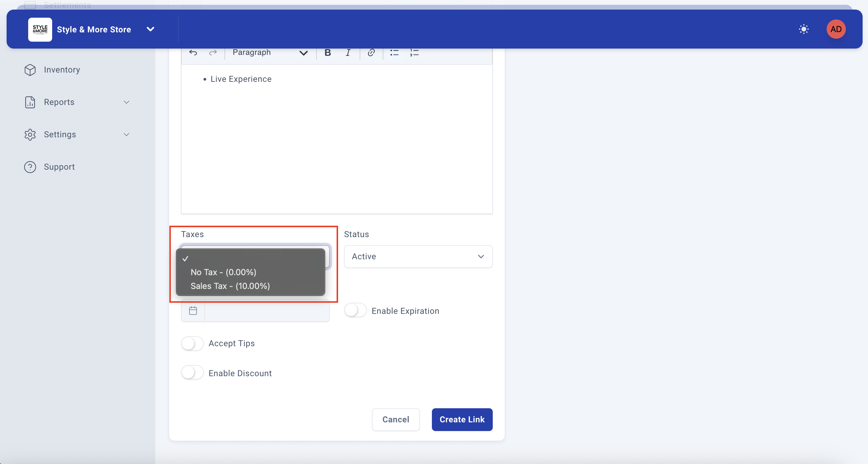Turn on Enable Expiration switch
The width and height of the screenshot is (868, 464).
355,310
